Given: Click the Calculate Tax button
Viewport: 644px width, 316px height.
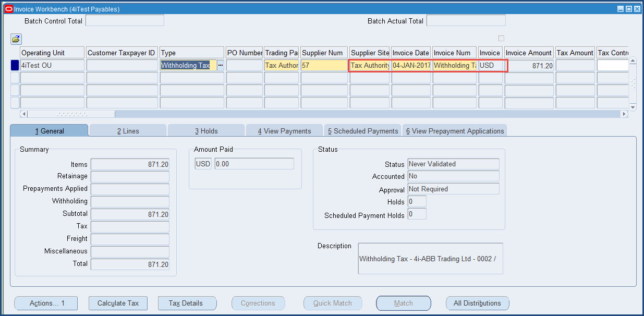Looking at the screenshot, I should click(118, 303).
